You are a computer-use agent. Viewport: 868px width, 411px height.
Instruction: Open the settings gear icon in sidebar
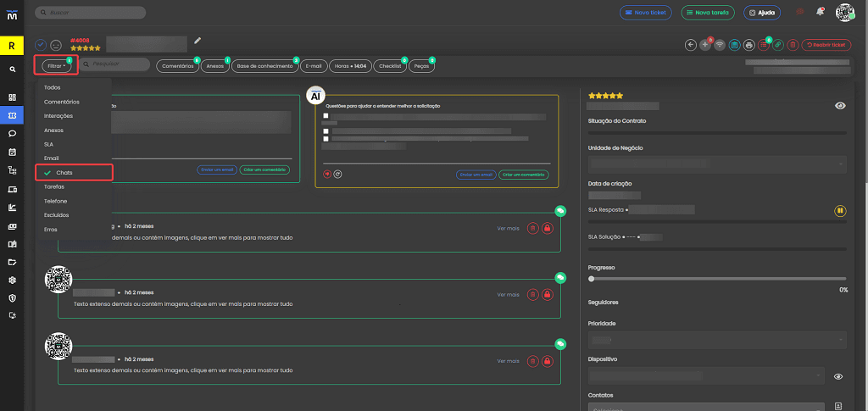(x=12, y=280)
